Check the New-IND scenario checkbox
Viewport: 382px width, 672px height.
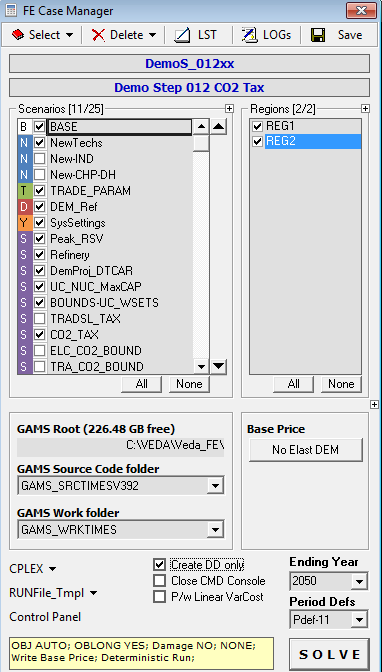(x=39, y=159)
